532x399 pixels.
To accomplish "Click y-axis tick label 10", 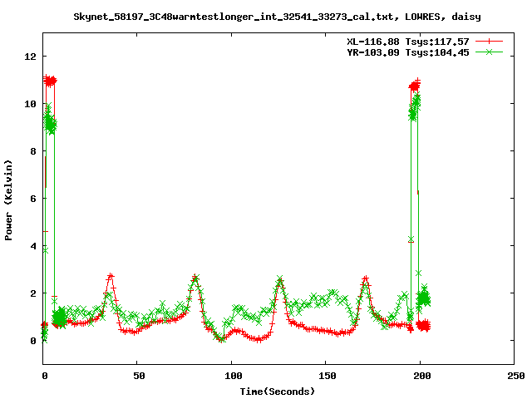I will pos(30,104).
